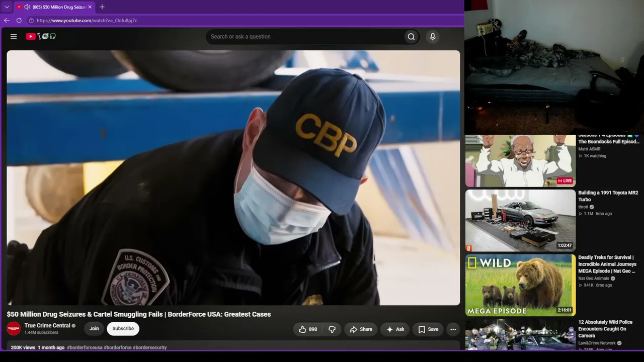Share the video
Screen dimensions: 644x362
tap(361, 329)
